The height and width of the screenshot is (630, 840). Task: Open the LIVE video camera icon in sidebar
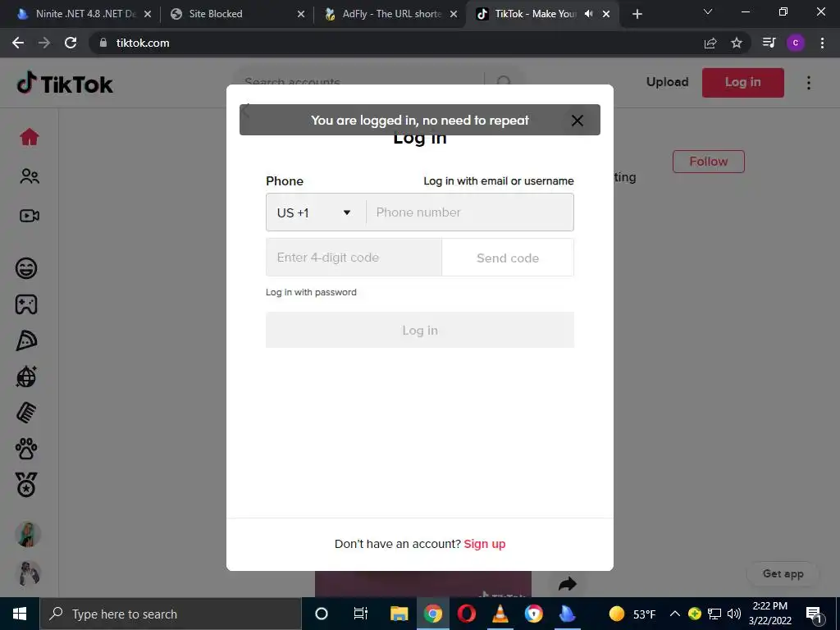(x=30, y=216)
